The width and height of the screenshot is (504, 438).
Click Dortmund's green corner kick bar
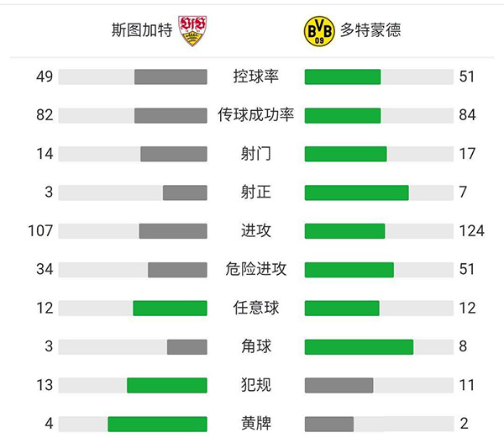point(359,347)
